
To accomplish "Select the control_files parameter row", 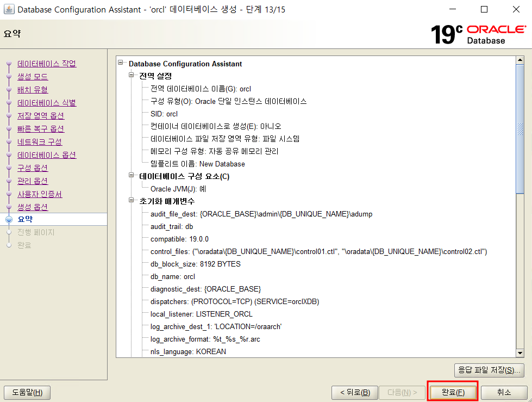I will 318,251.
